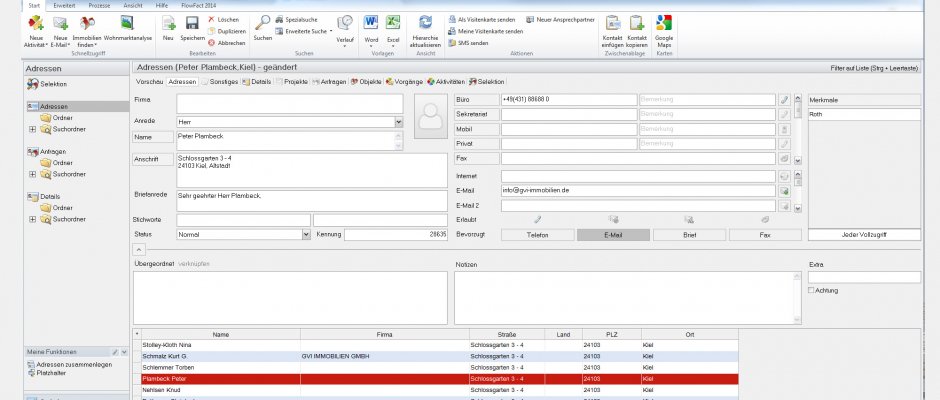The image size is (940, 400).
Task: Switch to the Objekte tab
Action: [x=367, y=81]
